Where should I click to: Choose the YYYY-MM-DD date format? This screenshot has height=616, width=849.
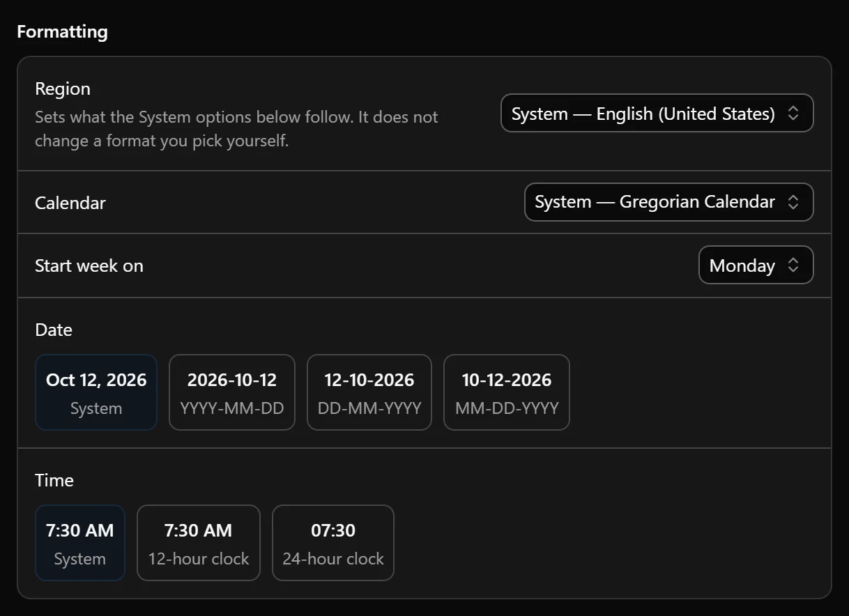(x=232, y=392)
